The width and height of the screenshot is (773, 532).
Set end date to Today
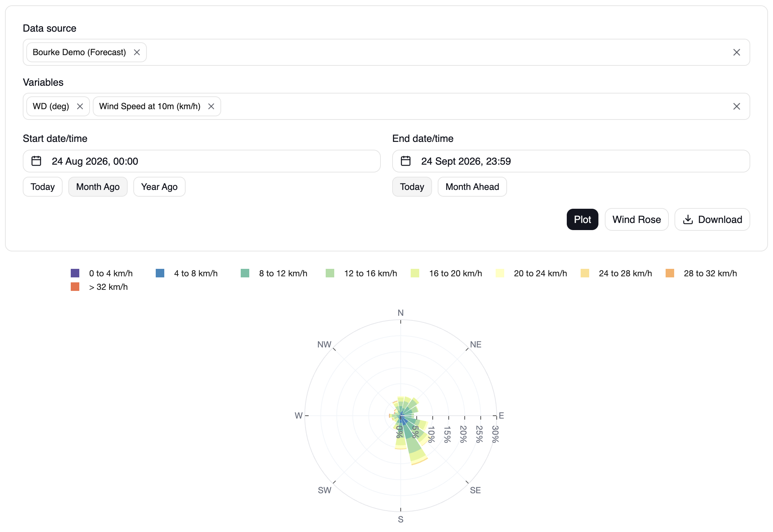[x=412, y=187]
